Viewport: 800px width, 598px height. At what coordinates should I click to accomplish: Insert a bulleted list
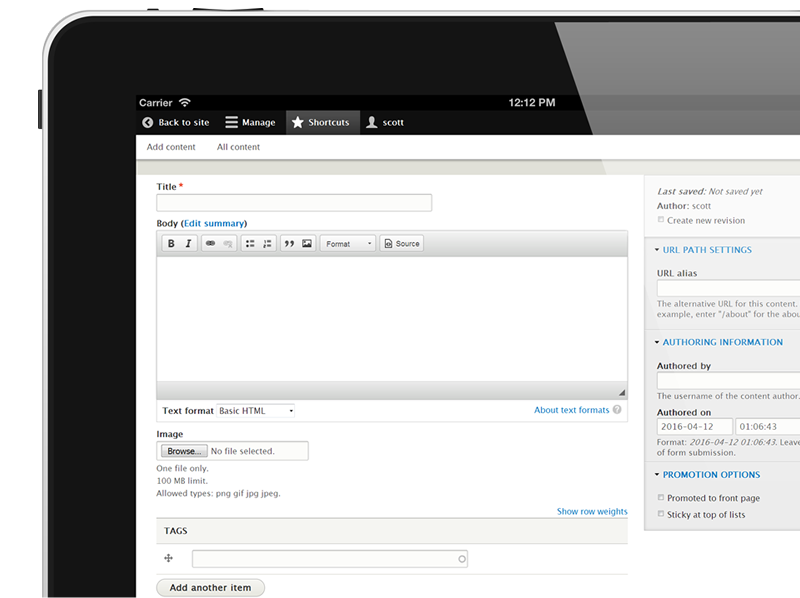[x=250, y=243]
